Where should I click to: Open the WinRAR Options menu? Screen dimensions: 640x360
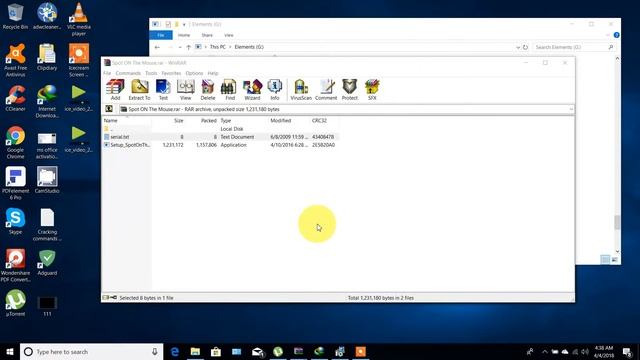click(x=194, y=73)
